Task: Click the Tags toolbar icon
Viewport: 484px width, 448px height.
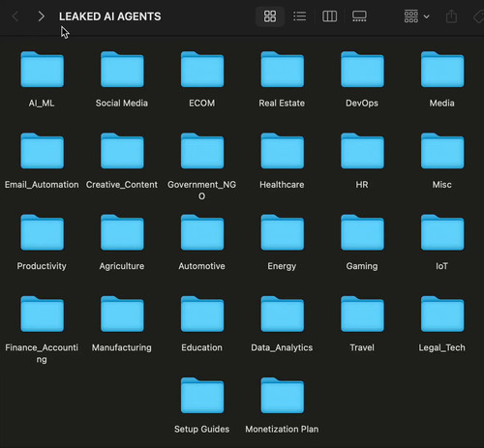Action: [479, 16]
